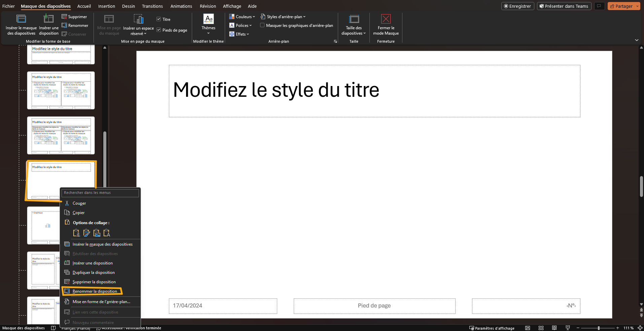Click the Partager button

621,6
